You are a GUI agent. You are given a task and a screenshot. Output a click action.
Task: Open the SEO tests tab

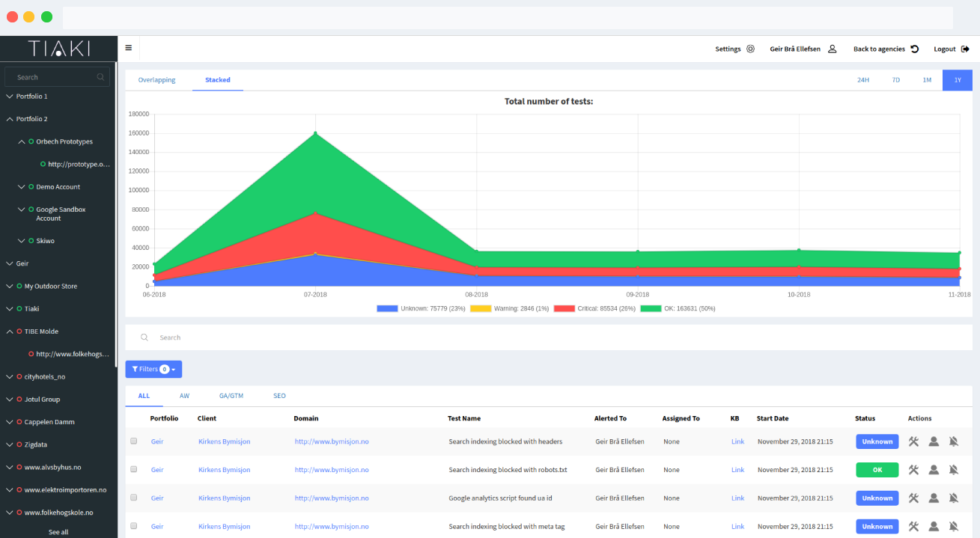[x=279, y=396]
